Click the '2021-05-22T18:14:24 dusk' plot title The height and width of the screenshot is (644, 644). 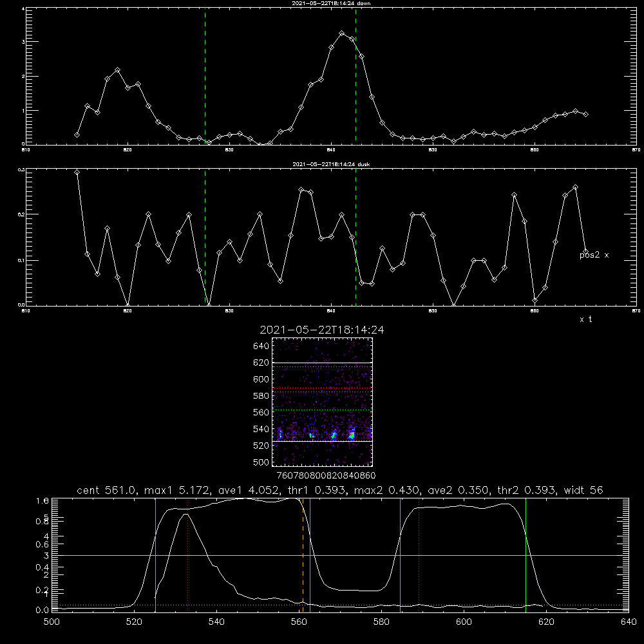(330, 164)
